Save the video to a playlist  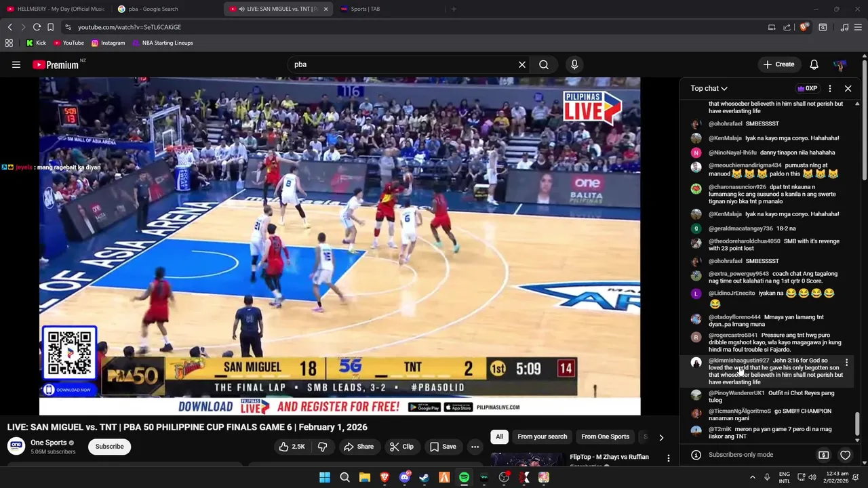pos(443,446)
